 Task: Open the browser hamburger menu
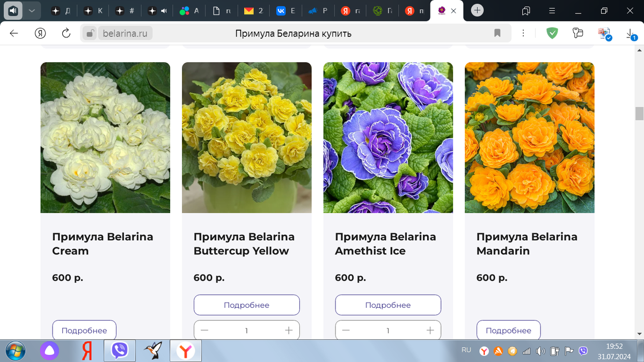coord(552,11)
